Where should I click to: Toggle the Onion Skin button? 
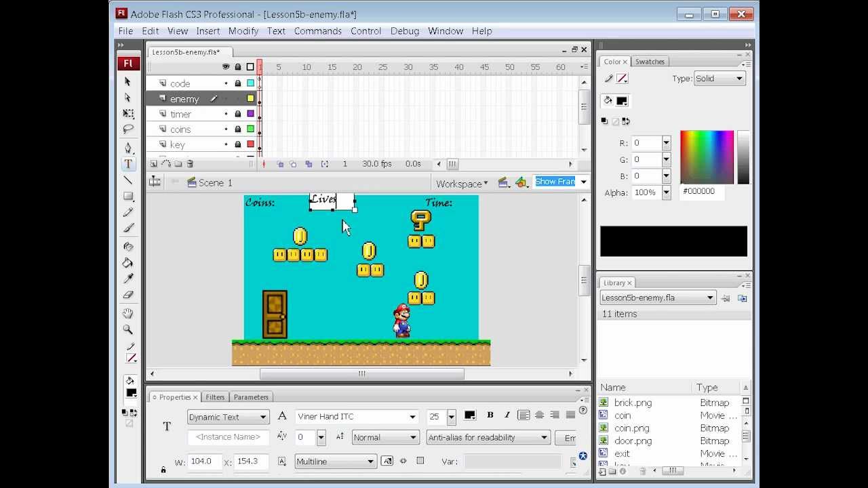click(x=280, y=164)
